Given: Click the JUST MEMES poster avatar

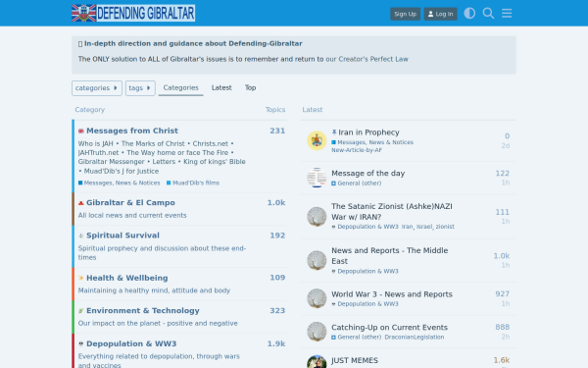Looking at the screenshot, I should (317, 362).
